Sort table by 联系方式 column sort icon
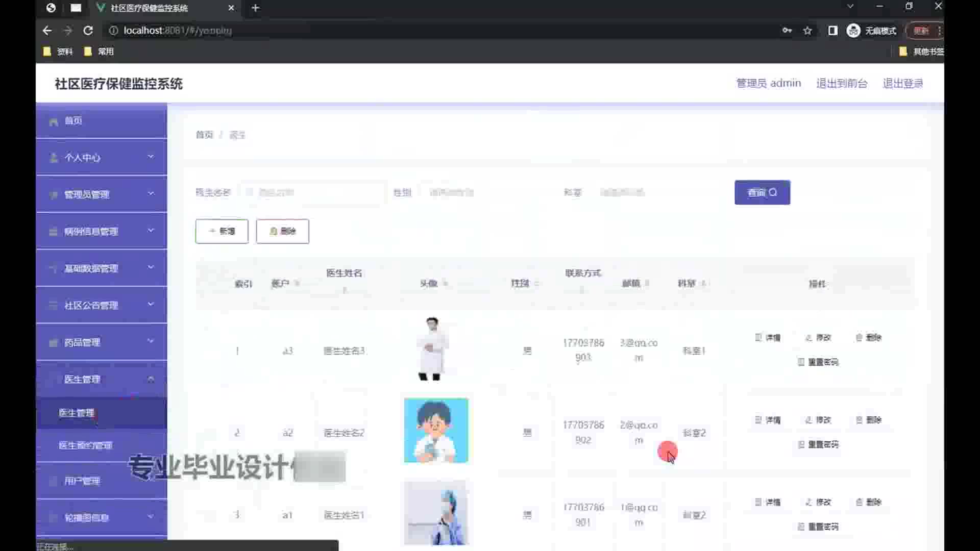The height and width of the screenshot is (551, 980). point(582,290)
